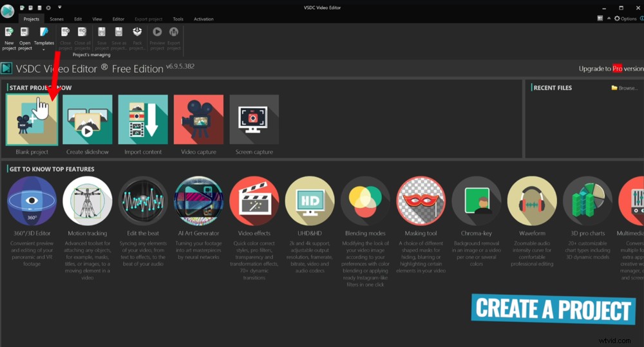This screenshot has height=347, width=644.
Task: Click the Create slideshow tile
Action: [88, 120]
